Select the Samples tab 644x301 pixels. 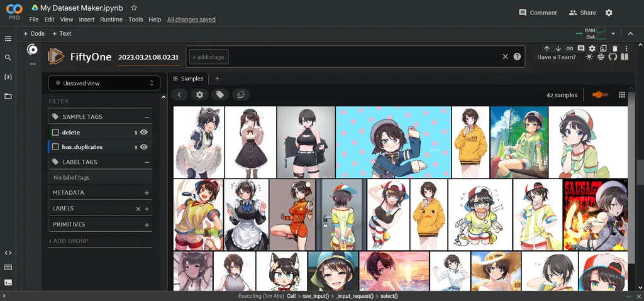(188, 79)
